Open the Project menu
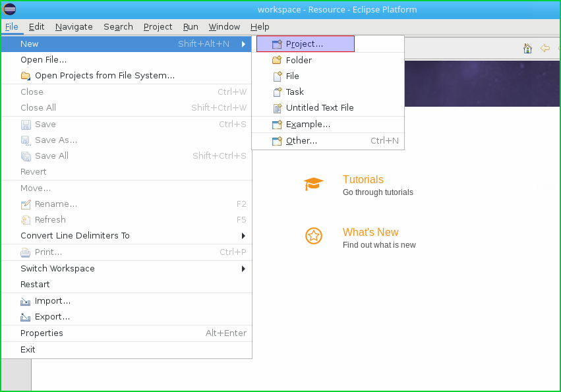The image size is (561, 392). (158, 27)
